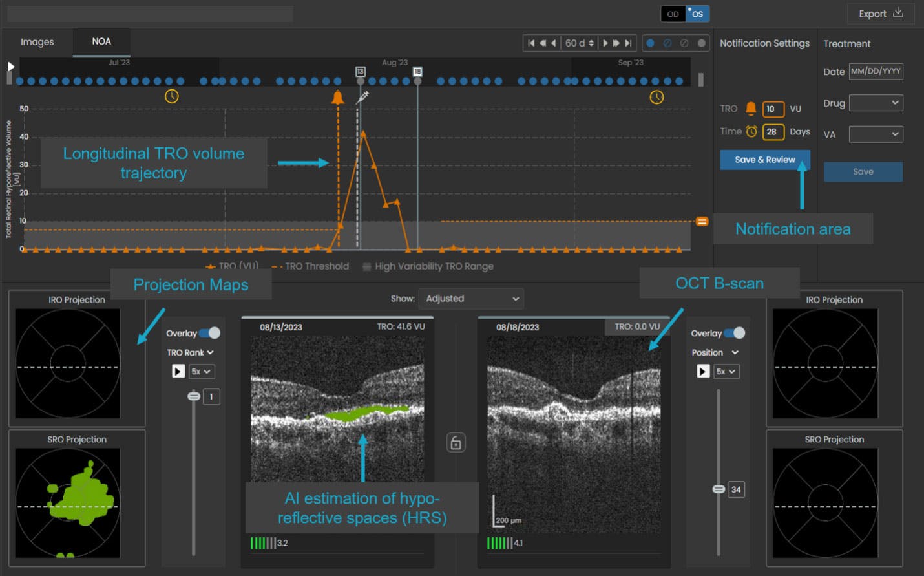Jump to the first date with the skip-to-start arrow
Image resolution: width=924 pixels, height=576 pixels.
tap(532, 43)
